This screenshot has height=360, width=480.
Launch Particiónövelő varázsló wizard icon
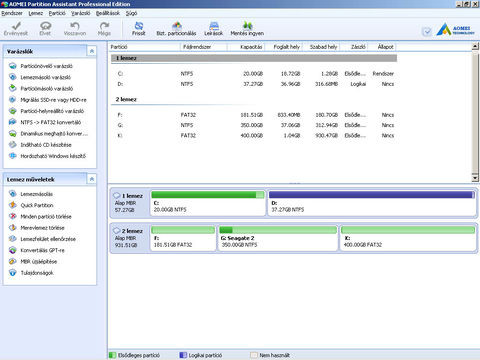(x=13, y=66)
